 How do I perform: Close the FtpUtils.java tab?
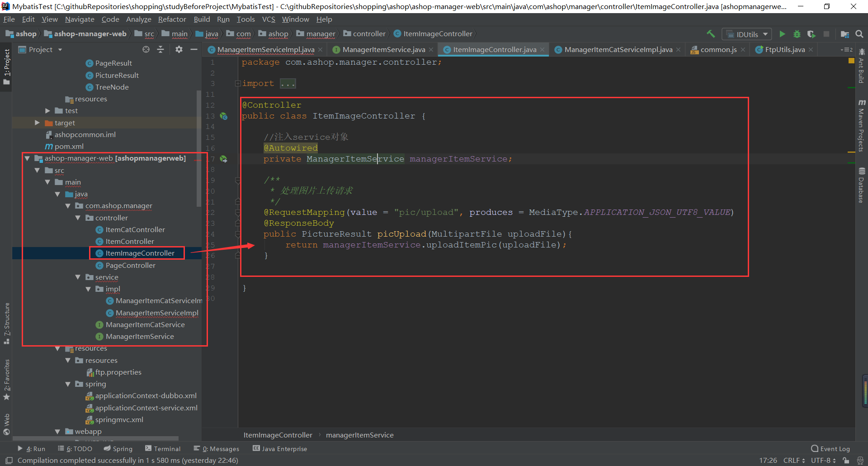(x=811, y=50)
